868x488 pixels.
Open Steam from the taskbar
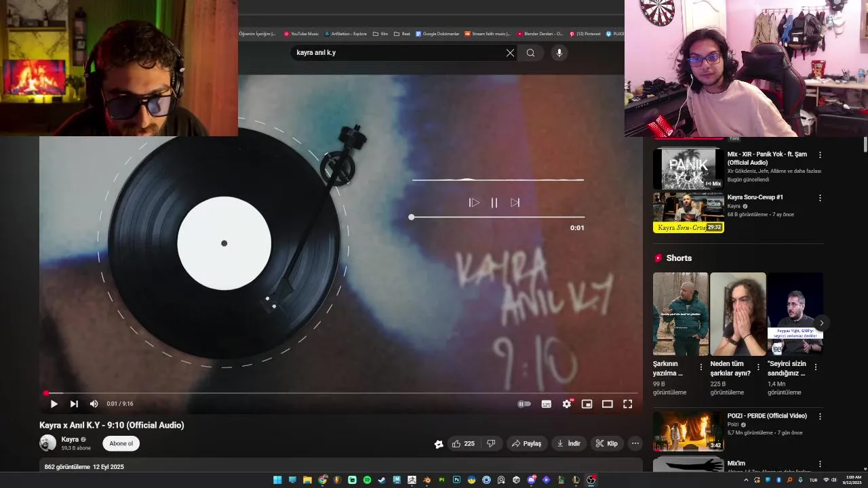(x=382, y=480)
